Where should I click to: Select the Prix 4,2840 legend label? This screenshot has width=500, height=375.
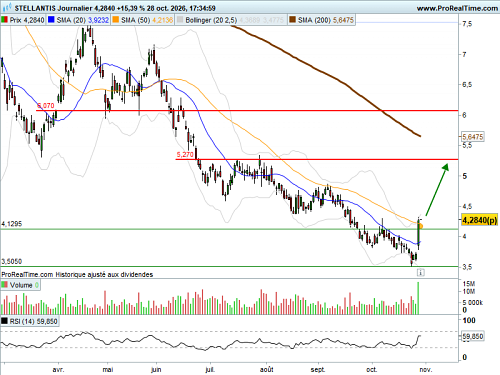(x=27, y=20)
